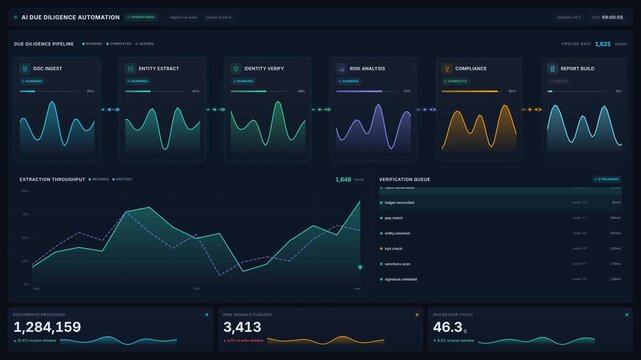This screenshot has height=360, width=641.
Task: Click the 46.3 avg review cycle value
Action: point(448,327)
